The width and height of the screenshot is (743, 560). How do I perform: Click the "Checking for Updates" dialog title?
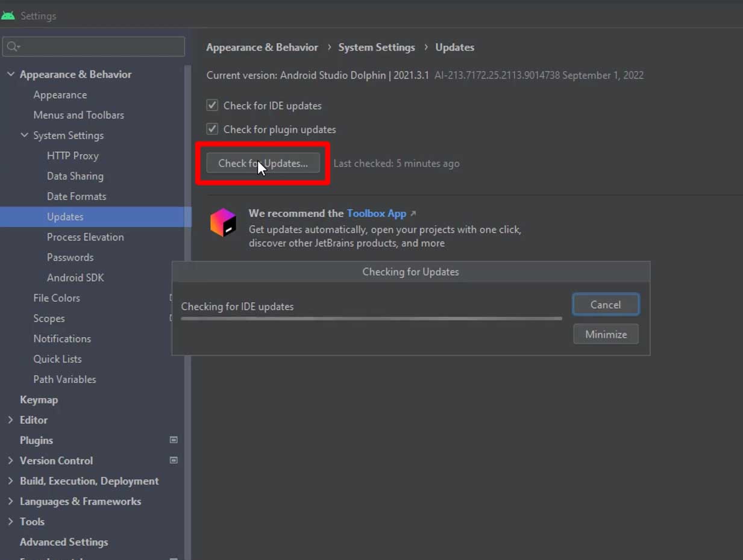tap(411, 272)
